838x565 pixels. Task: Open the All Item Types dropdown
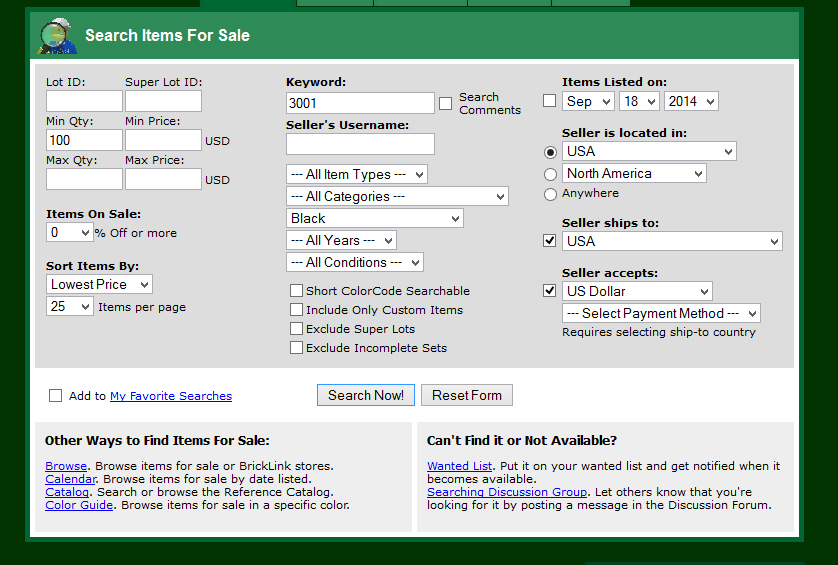(x=357, y=174)
